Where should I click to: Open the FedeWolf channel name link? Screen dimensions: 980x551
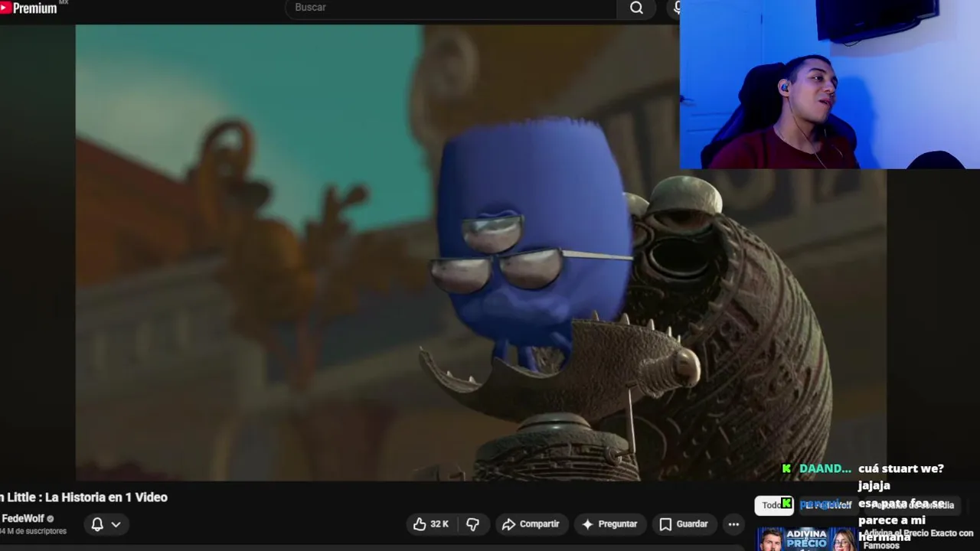pyautogui.click(x=23, y=519)
